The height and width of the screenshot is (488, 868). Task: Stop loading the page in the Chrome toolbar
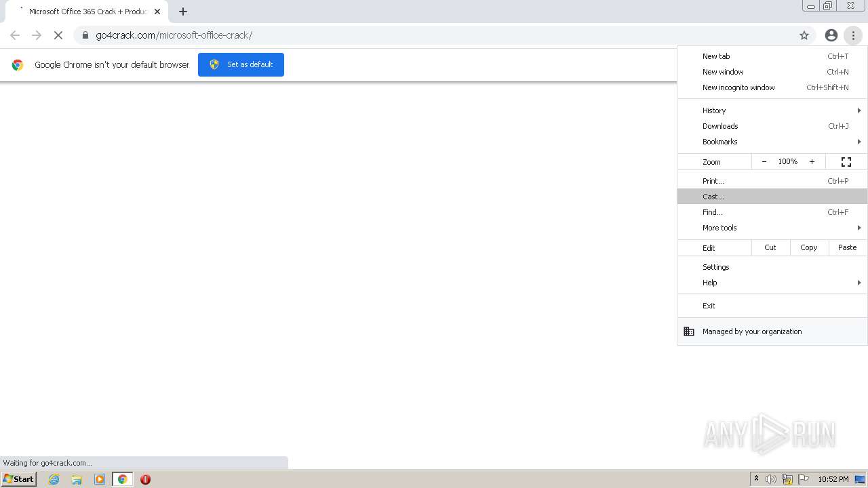pos(58,35)
